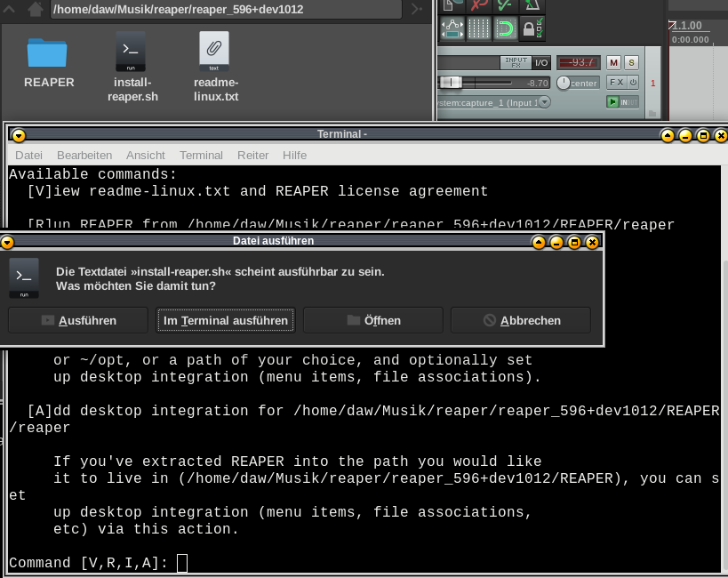Open Ansicht menu in Terminal
This screenshot has height=578, width=728.
(145, 156)
